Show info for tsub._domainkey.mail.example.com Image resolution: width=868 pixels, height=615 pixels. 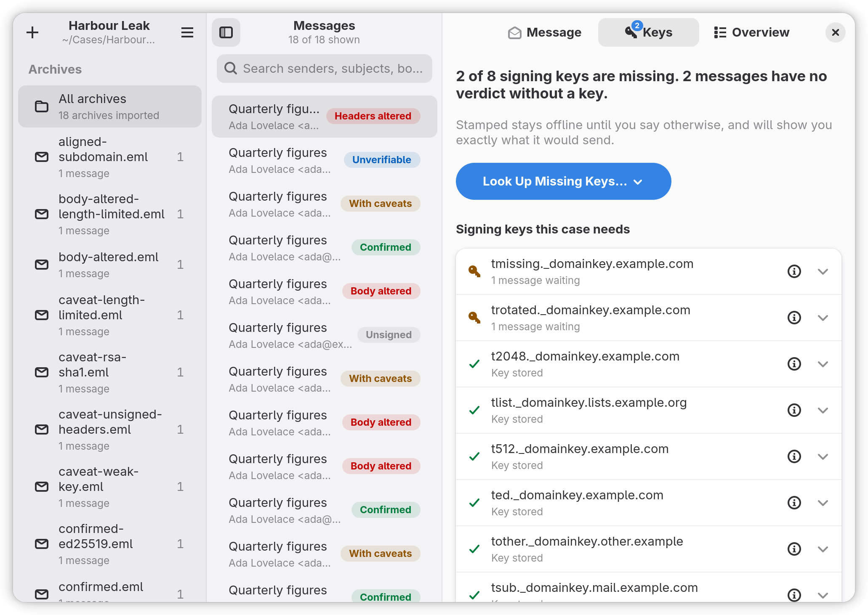pyautogui.click(x=794, y=595)
